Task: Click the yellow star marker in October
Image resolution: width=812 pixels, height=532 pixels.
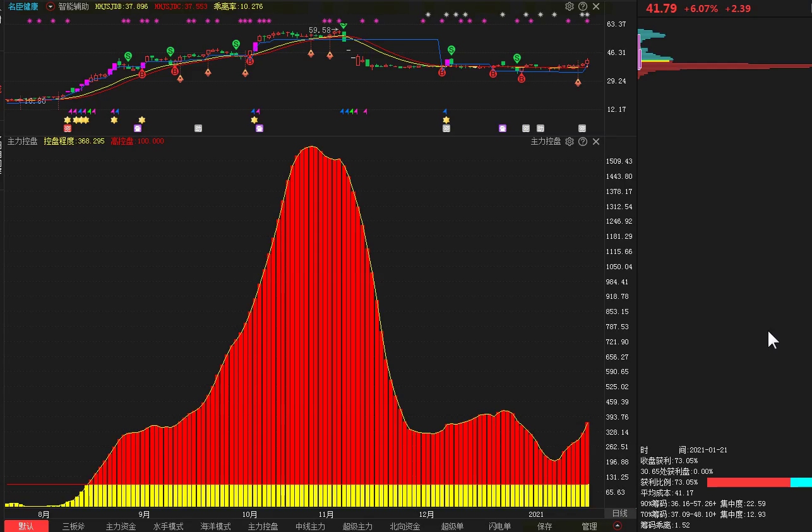Action: [x=254, y=119]
